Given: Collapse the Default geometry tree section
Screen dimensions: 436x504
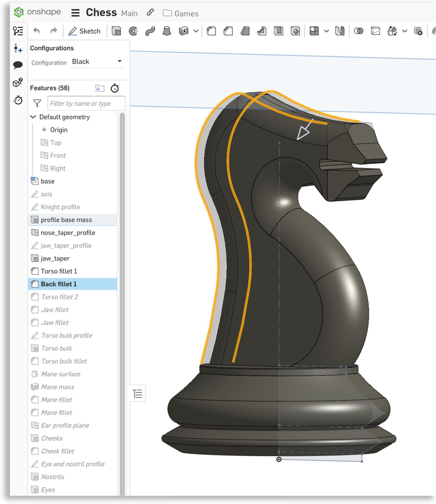Looking at the screenshot, I should pyautogui.click(x=33, y=117).
